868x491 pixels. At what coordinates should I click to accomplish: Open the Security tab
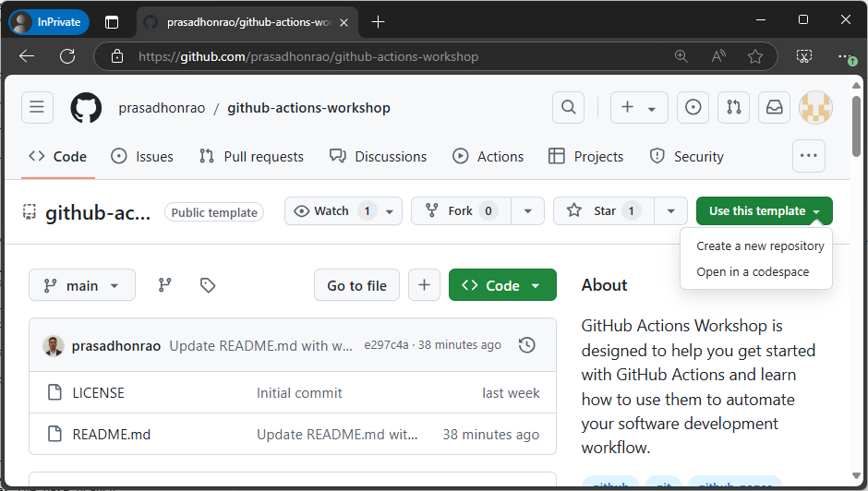pos(686,157)
